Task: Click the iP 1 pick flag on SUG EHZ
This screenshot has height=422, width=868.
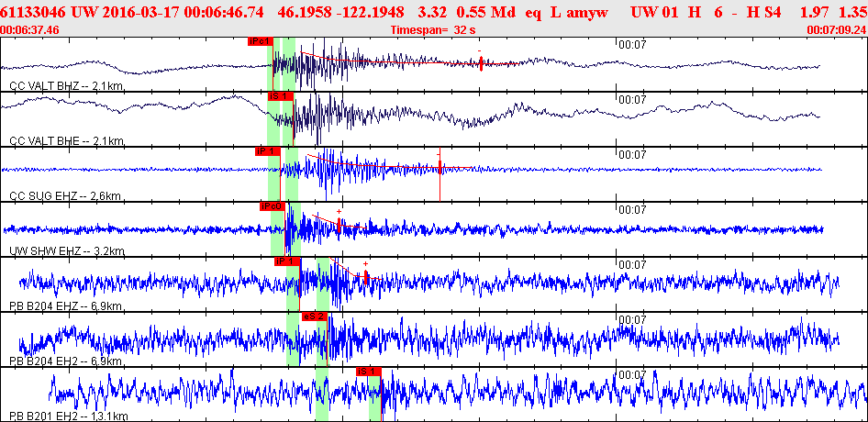Action: pos(266,150)
